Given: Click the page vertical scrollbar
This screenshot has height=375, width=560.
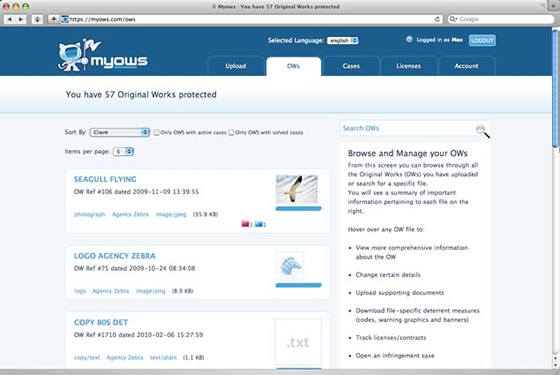Looking at the screenshot, I should click(x=555, y=89).
